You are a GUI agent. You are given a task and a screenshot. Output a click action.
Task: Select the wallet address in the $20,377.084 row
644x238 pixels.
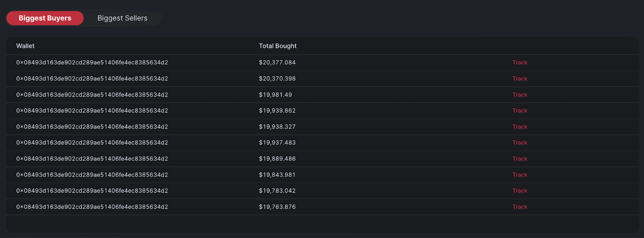[92, 63]
